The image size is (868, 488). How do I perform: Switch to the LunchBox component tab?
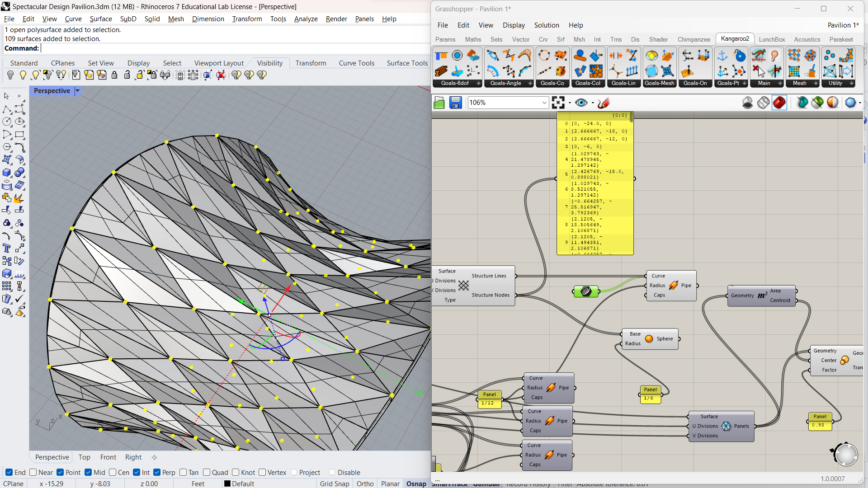(x=772, y=39)
